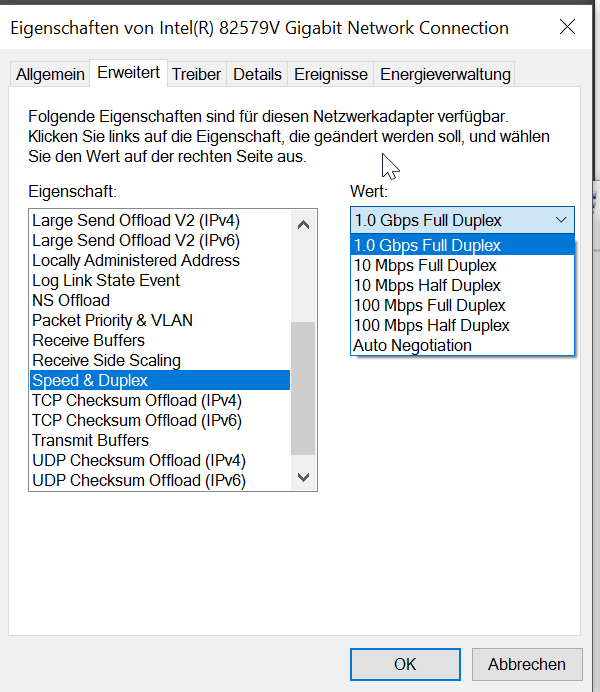Choose 10 Mbps Half Duplex option

pos(462,285)
